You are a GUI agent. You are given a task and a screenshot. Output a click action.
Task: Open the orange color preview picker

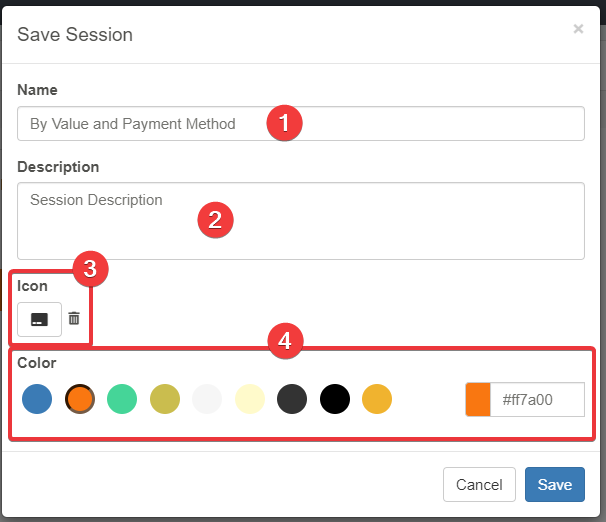[x=478, y=400]
